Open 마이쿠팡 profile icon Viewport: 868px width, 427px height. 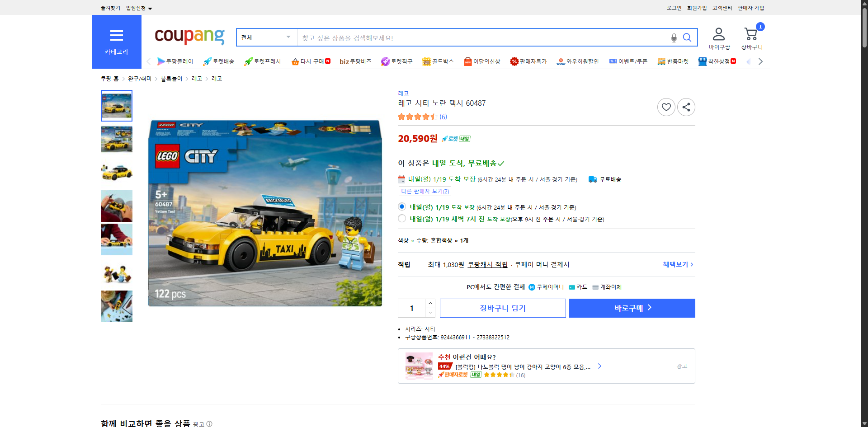point(718,34)
